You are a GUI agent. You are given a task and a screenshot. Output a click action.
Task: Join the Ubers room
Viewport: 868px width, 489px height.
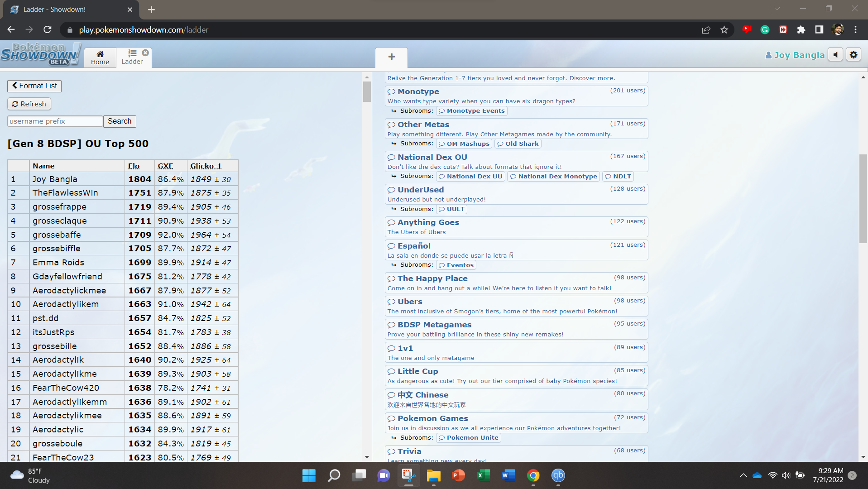[x=517, y=306]
